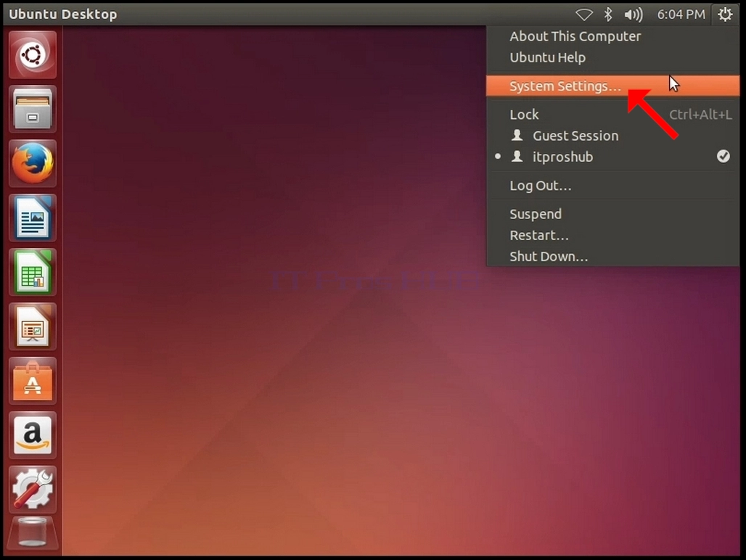Click the Ubuntu Desktop title in panel

[x=63, y=15]
